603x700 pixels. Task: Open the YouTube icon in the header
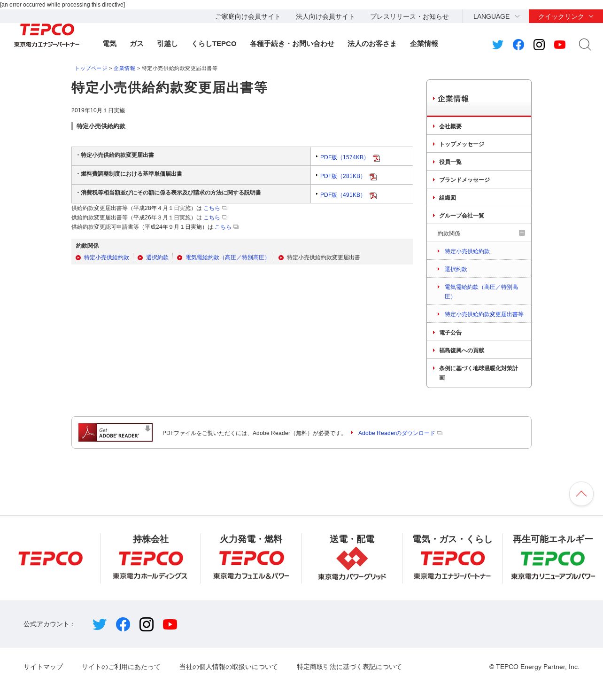(x=560, y=45)
